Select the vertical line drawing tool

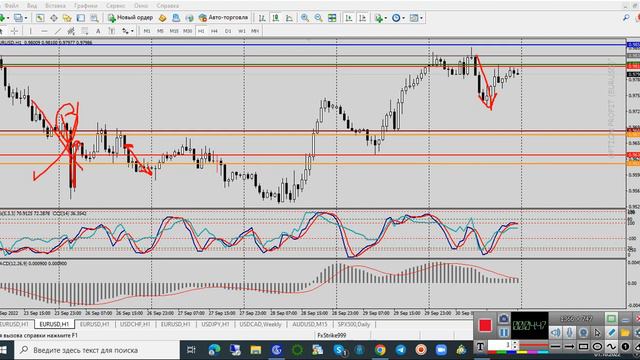tap(31, 31)
